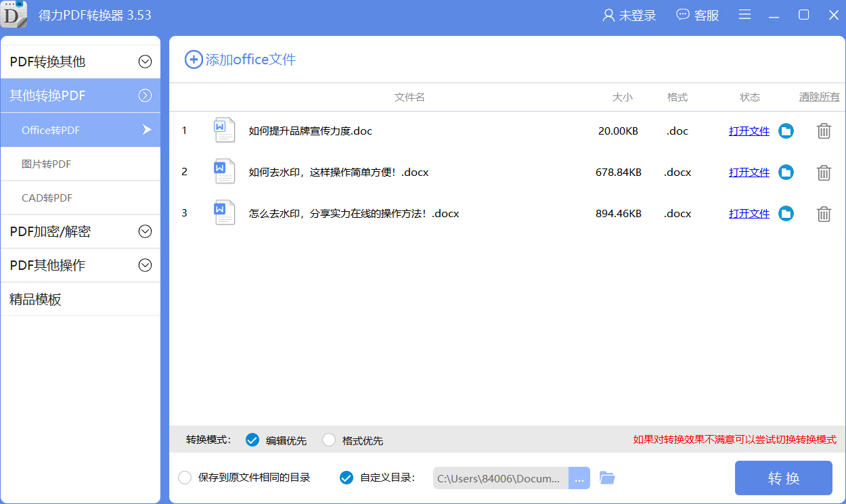The height and width of the screenshot is (504, 846).
Task: Select 格式优先 conversion mode
Action: [329, 440]
